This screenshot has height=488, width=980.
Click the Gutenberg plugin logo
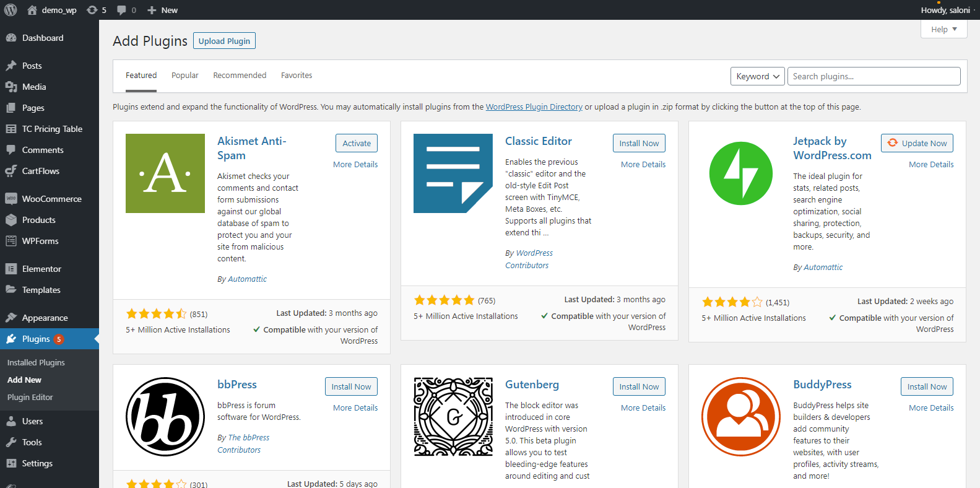point(453,417)
